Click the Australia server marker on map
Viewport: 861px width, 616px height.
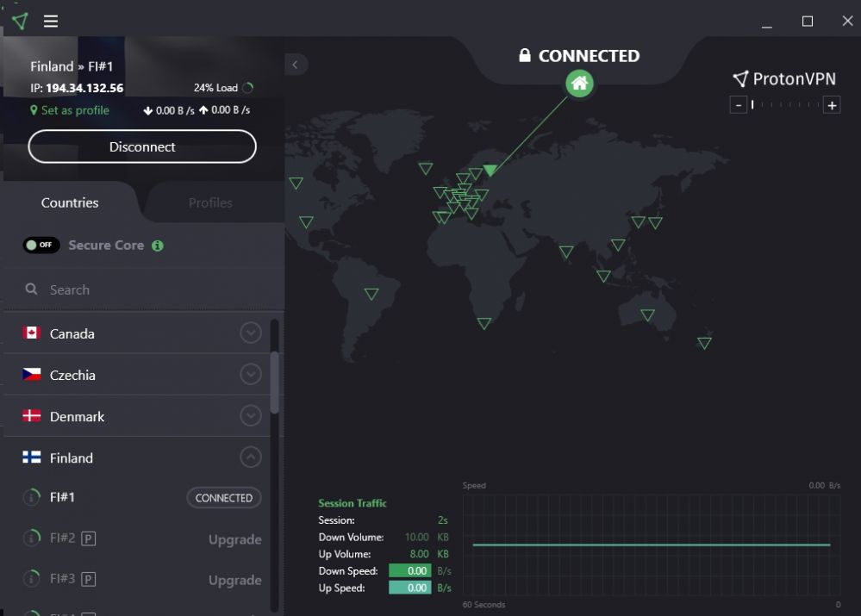(647, 315)
